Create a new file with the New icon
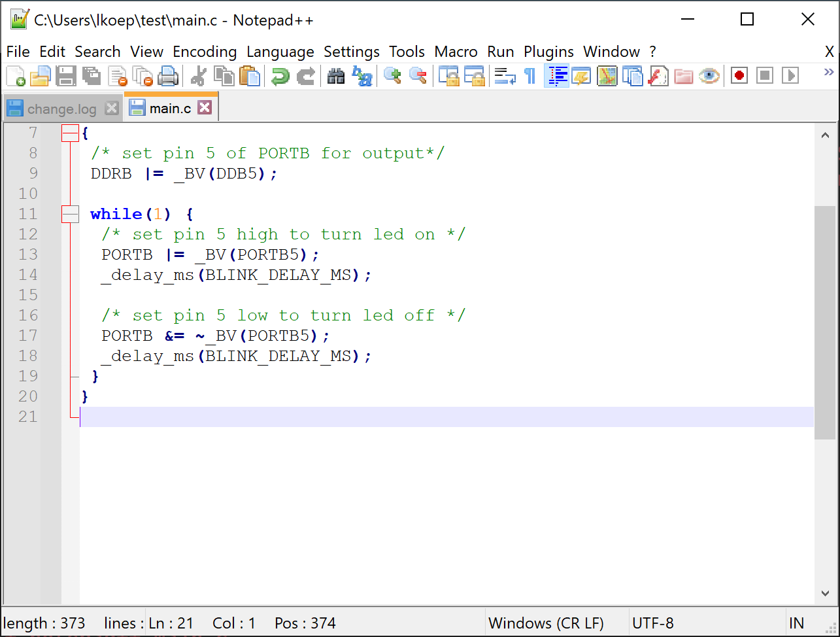The width and height of the screenshot is (840, 637). 16,76
